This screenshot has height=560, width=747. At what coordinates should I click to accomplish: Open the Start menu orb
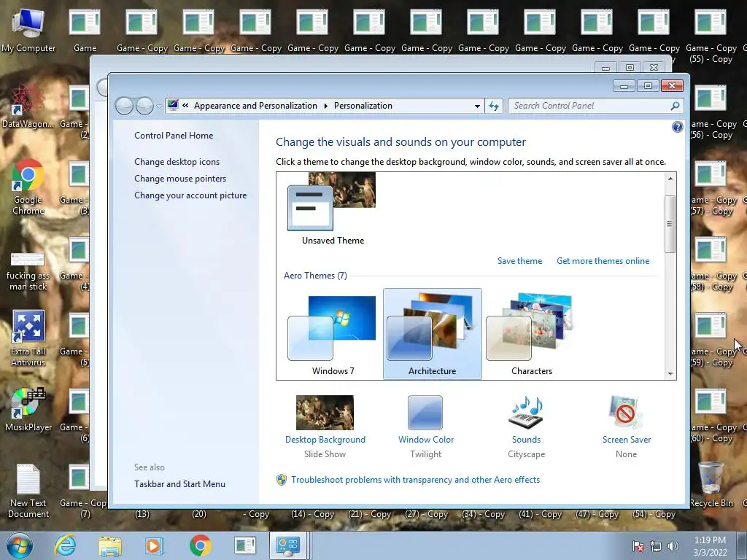pyautogui.click(x=20, y=545)
